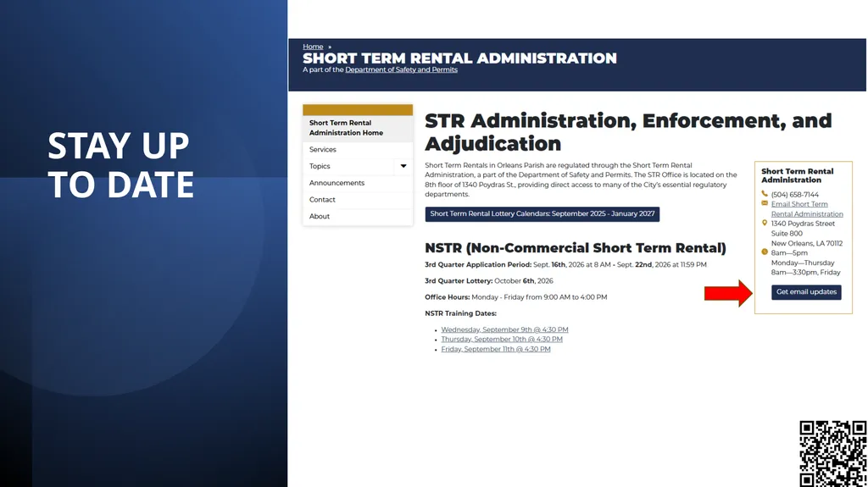
Task: Click the phone icon beside (504) 658-7144
Action: 765,194
